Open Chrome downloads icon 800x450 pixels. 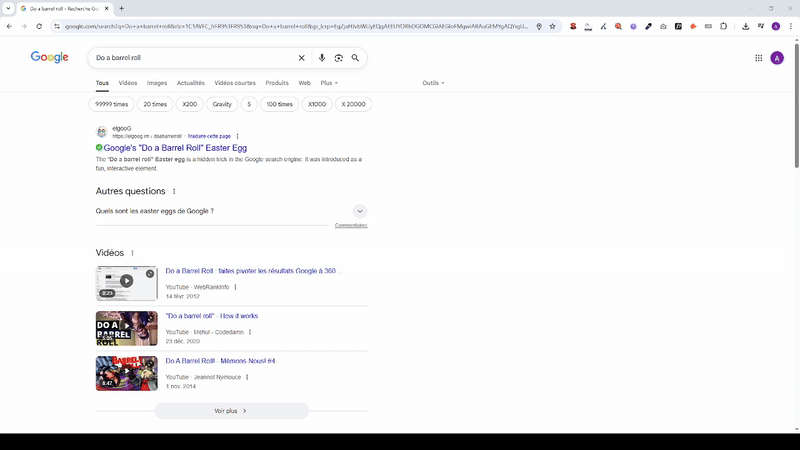pos(745,26)
